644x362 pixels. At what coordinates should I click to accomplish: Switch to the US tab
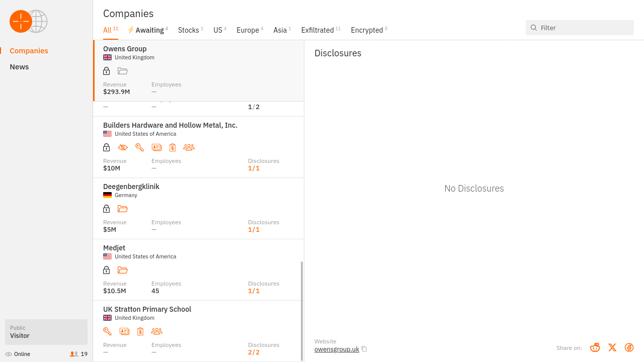coord(220,30)
